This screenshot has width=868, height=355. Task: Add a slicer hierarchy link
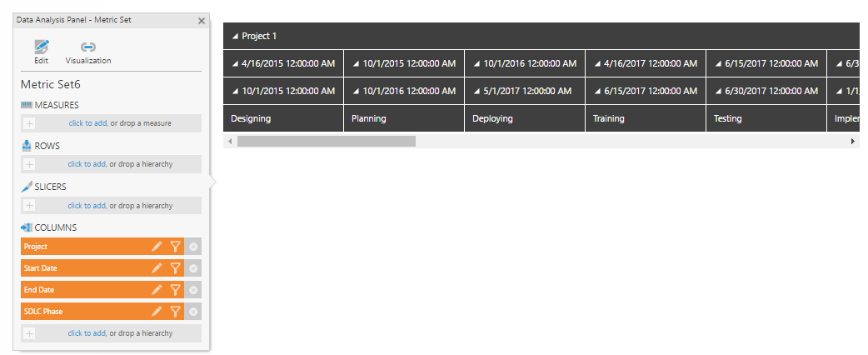pos(87,206)
